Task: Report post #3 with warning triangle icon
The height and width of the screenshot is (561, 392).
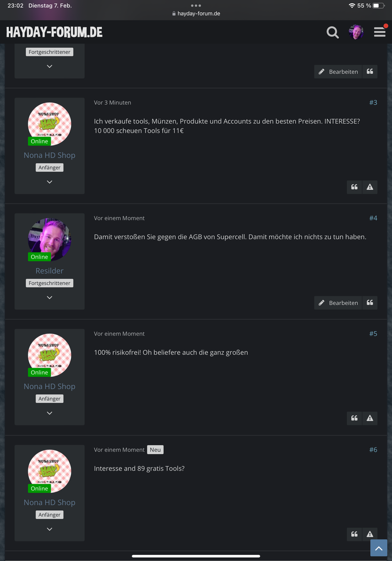Action: coord(370,187)
